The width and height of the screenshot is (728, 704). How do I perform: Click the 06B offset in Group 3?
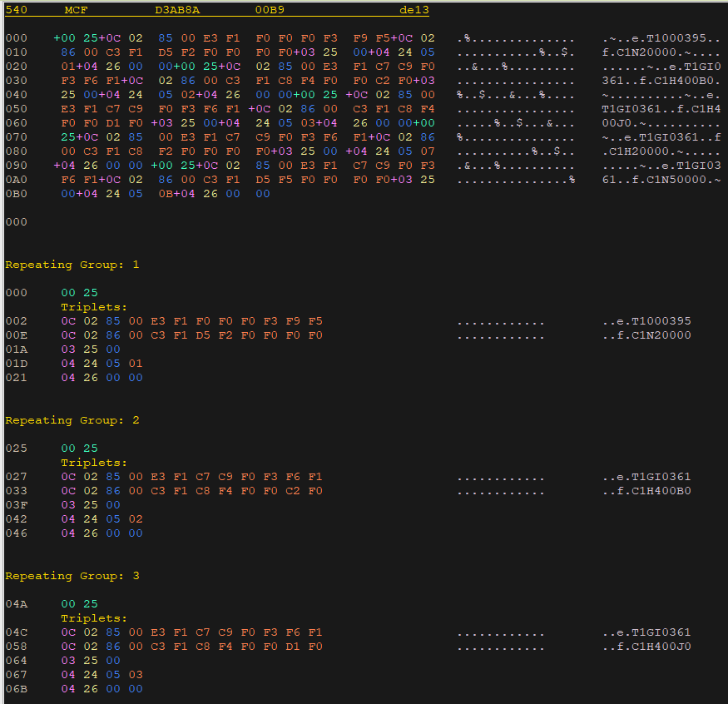(x=16, y=689)
